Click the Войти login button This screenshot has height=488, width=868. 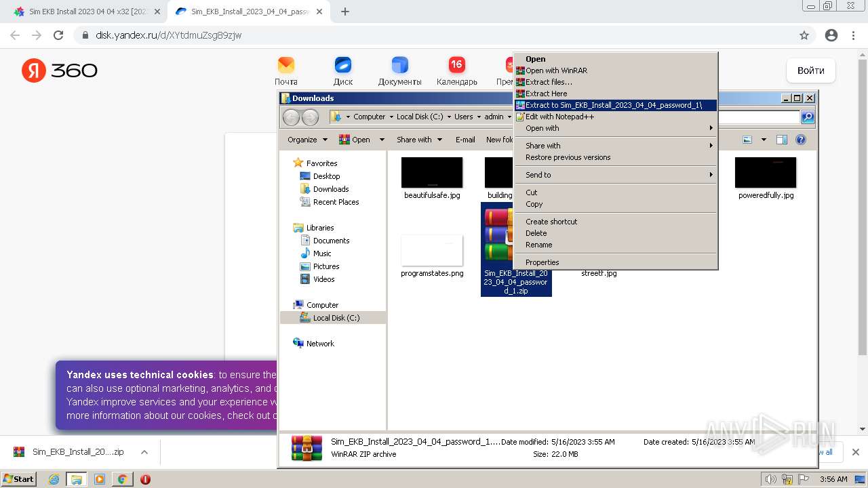pos(811,70)
